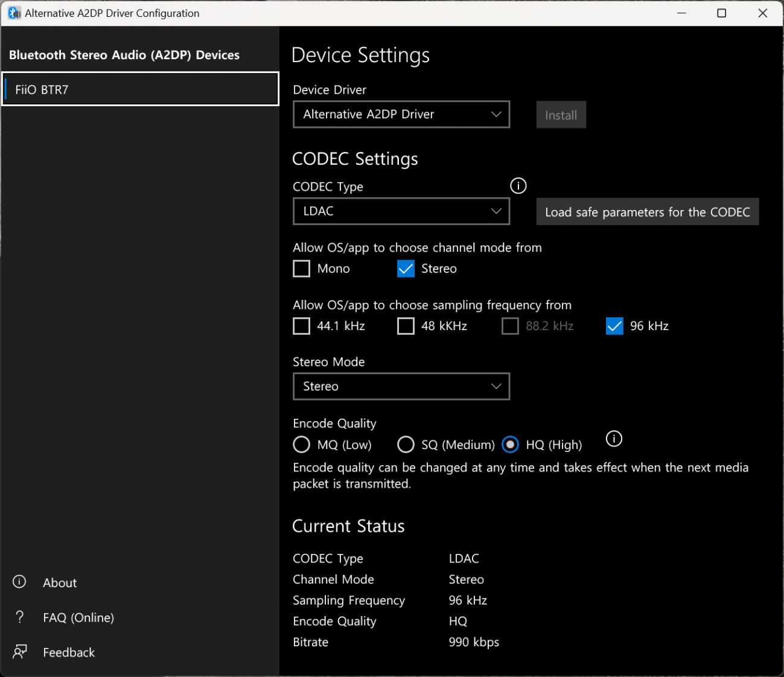Select the HQ (High) encode quality
Viewport: 784px width, 677px height.
click(510, 445)
